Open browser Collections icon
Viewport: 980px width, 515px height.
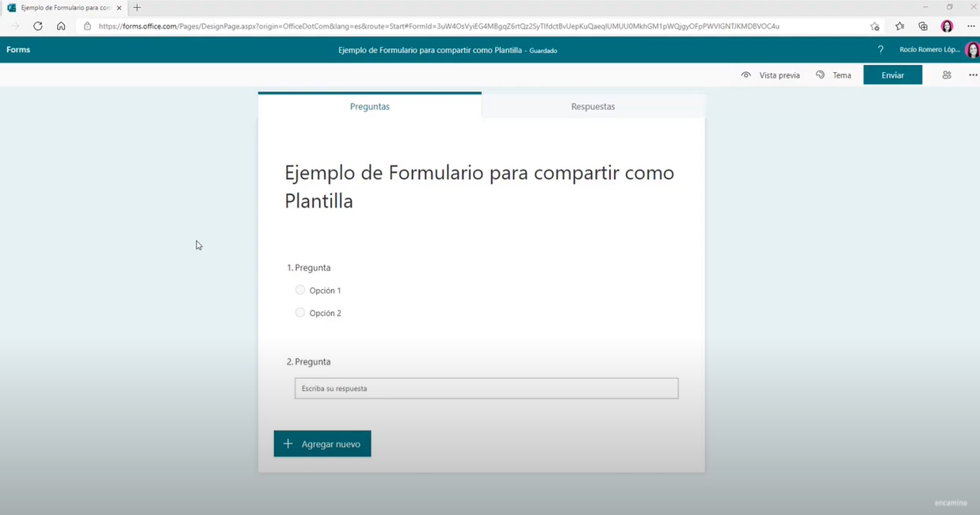pos(922,26)
